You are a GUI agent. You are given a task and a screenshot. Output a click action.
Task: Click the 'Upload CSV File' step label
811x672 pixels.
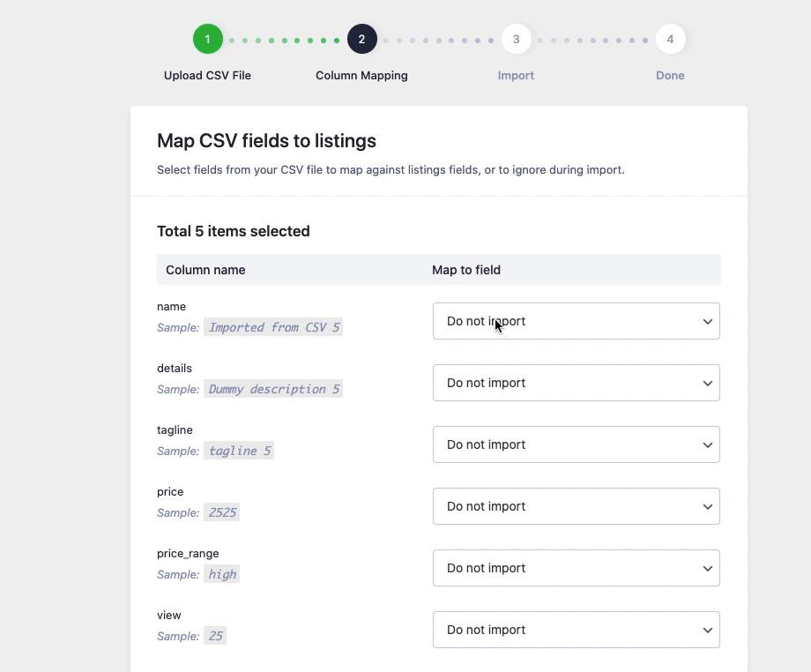point(207,75)
